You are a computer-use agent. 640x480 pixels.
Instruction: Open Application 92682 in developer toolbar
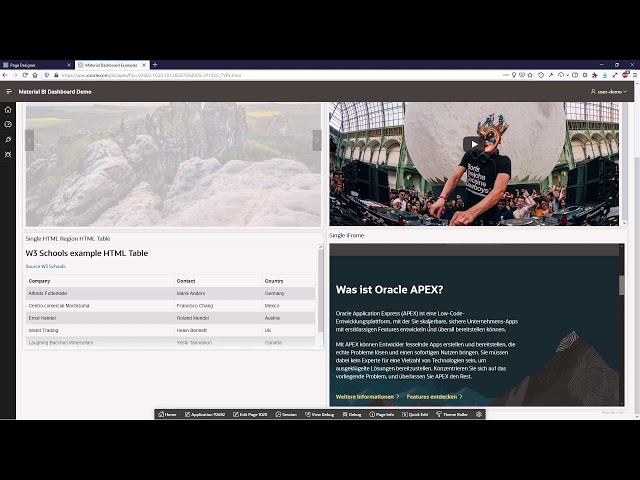(205, 414)
